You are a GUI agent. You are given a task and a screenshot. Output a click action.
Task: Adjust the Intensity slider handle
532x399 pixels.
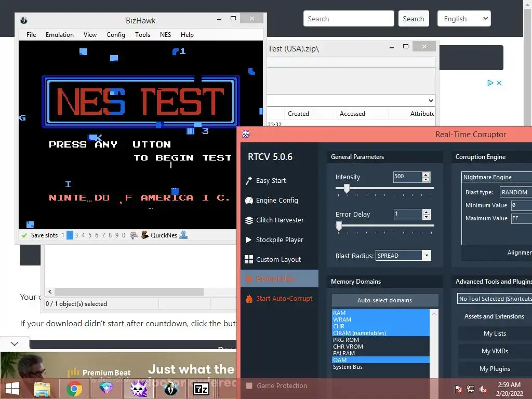347,188
